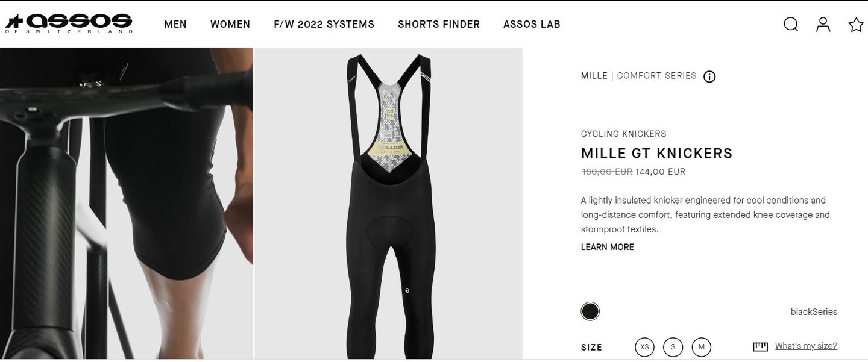Click the size ruler icon
868x362 pixels.
(760, 346)
